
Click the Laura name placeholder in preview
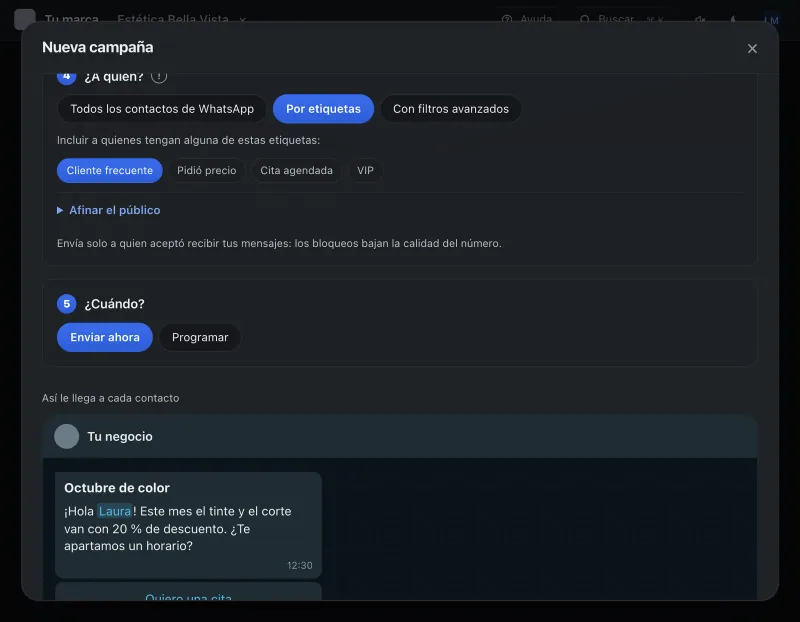click(115, 511)
